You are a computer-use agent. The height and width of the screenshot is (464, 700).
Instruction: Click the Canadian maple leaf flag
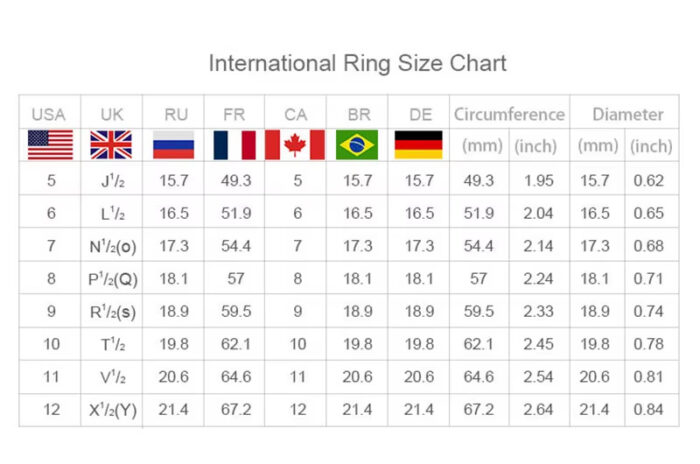(x=295, y=145)
